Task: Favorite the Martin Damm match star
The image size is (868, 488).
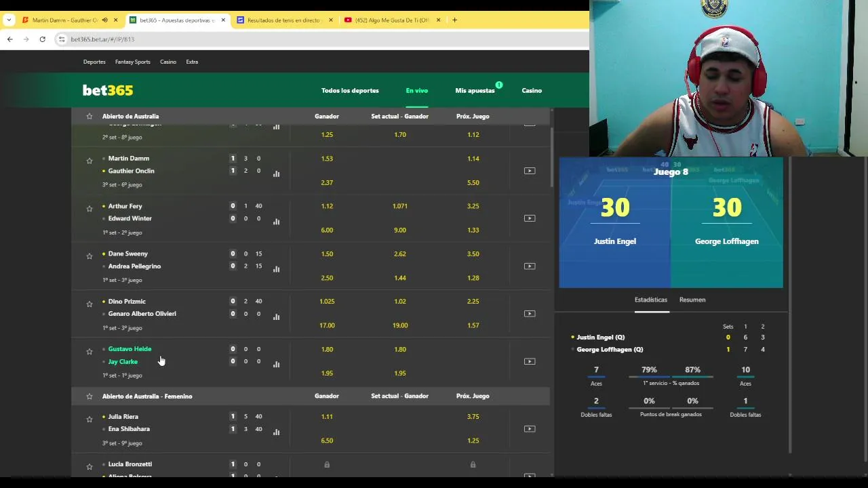Action: [x=89, y=161]
